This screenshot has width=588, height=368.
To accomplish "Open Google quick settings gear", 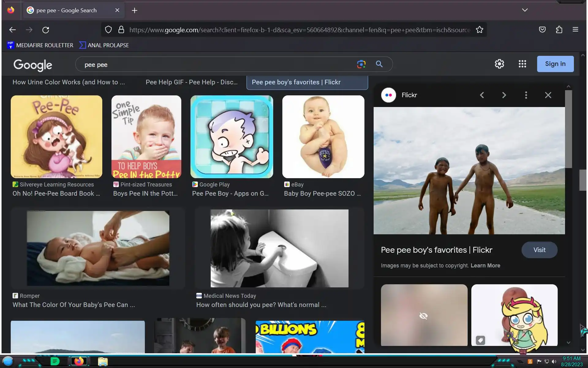I will (499, 64).
